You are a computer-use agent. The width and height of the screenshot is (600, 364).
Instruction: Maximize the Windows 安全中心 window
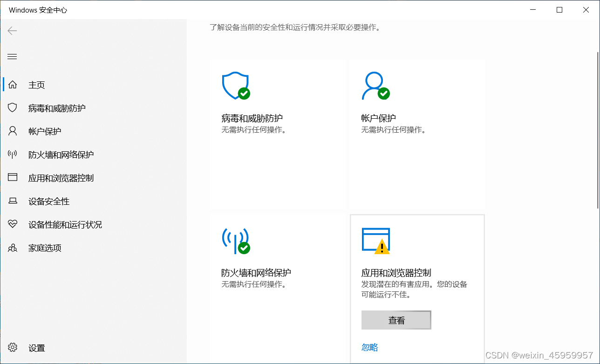point(559,10)
